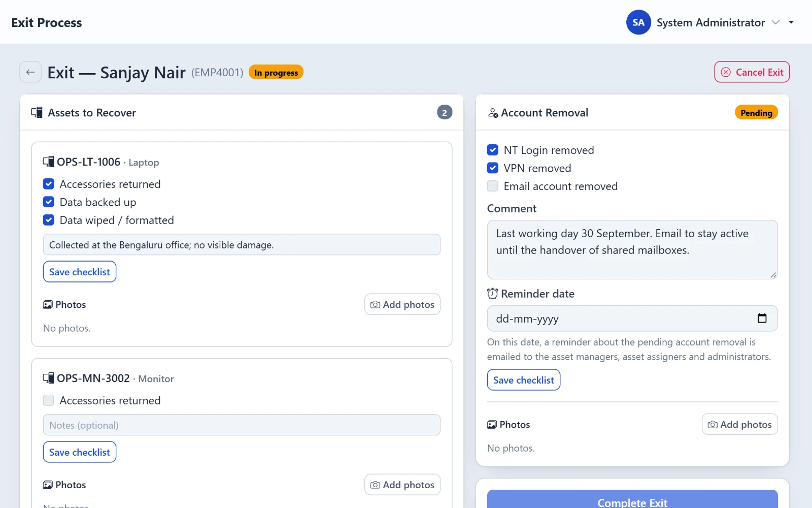Click the Exit Process page title

tap(47, 22)
